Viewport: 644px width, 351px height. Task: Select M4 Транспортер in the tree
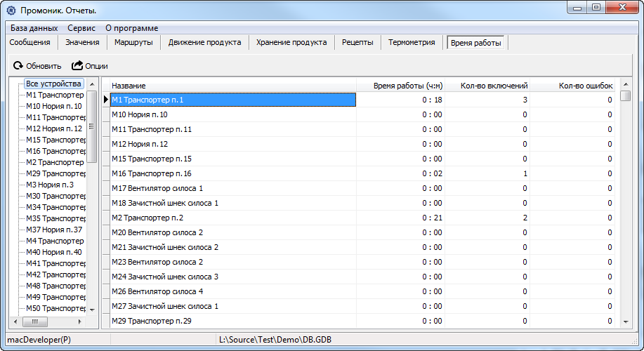pos(55,241)
